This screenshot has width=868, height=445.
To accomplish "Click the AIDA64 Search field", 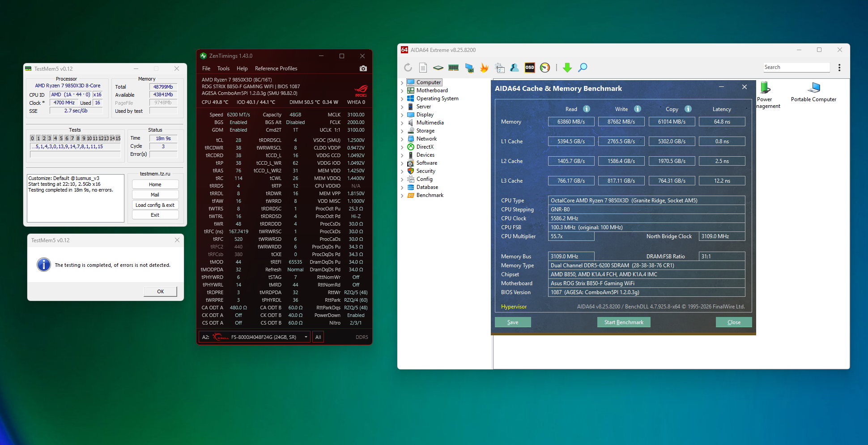I will click(796, 67).
